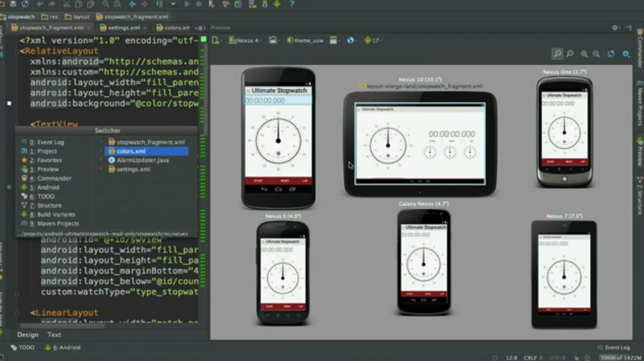
Task: Click the zoom in preview icon
Action: point(584,54)
